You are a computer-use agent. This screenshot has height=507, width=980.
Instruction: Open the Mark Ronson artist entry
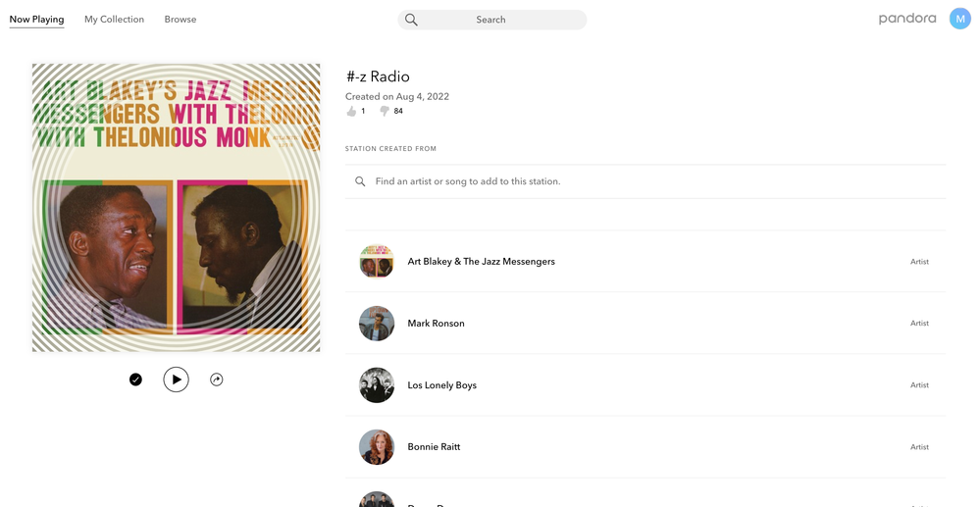point(436,324)
